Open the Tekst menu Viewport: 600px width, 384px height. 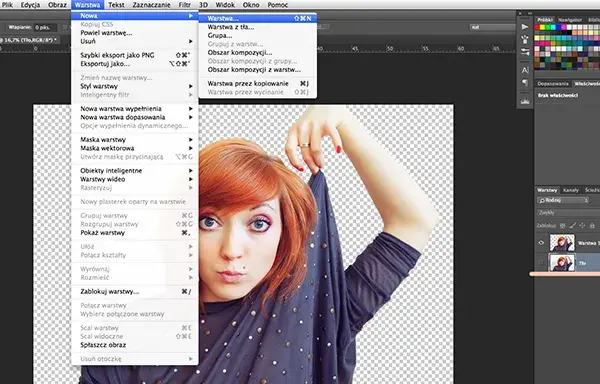click(116, 5)
